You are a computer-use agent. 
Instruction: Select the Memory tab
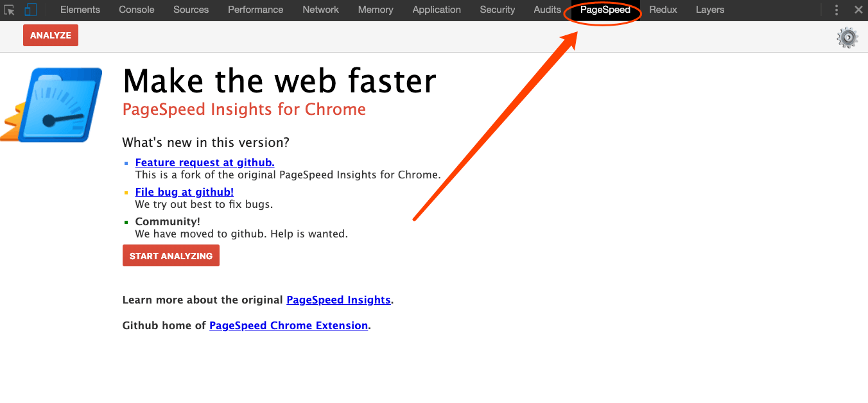[x=376, y=10]
